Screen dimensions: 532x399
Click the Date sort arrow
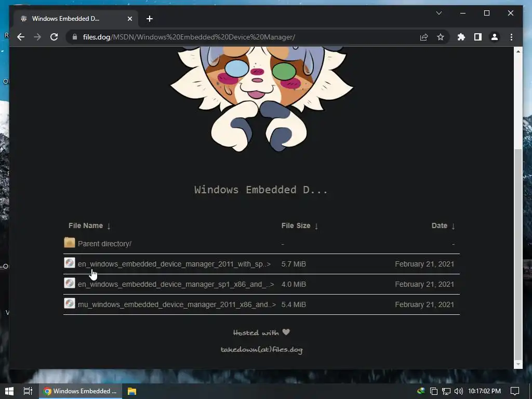453,226
